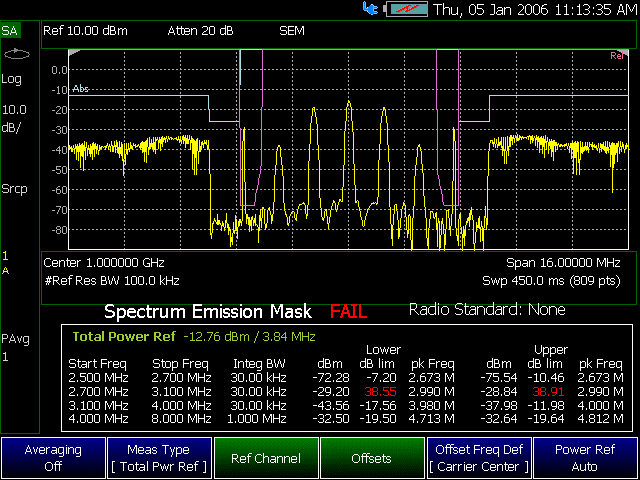640x480 pixels.
Task: Click the trace 1 A indicator
Action: pyautogui.click(x=5, y=263)
